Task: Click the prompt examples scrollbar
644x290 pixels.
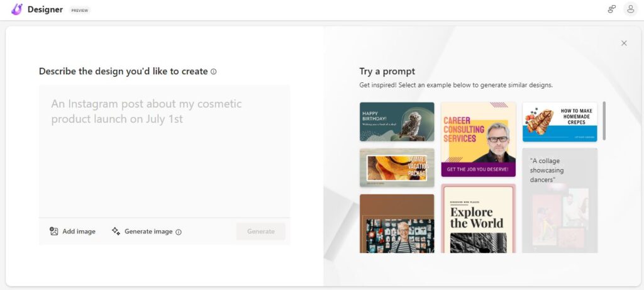Action: 604,121
